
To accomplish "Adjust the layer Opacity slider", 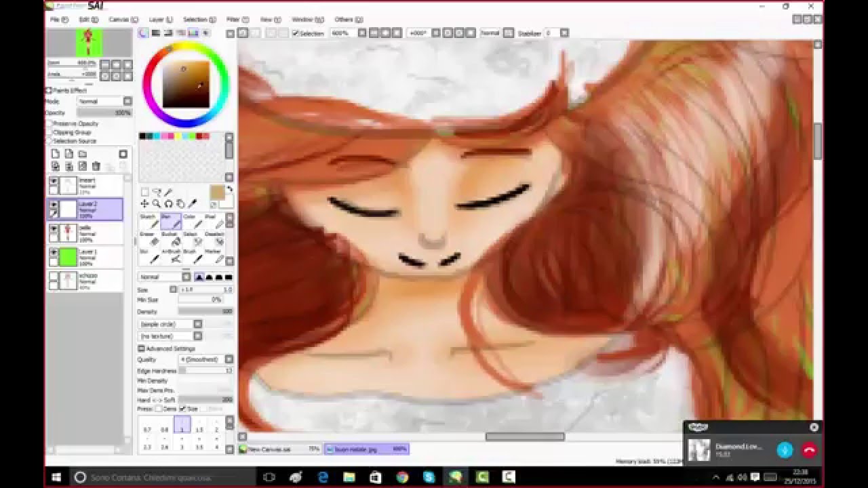I will pos(104,113).
